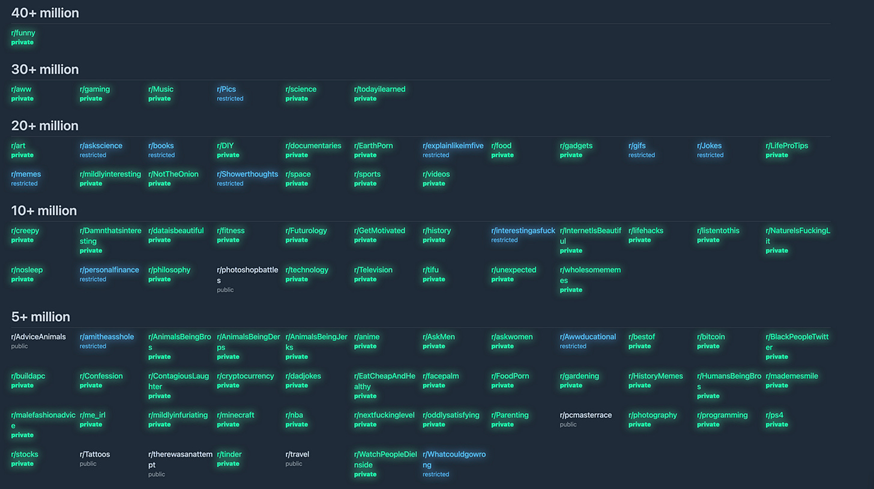The image size is (874, 489).
Task: Go to r/interestingasfuck link
Action: pyautogui.click(x=522, y=231)
